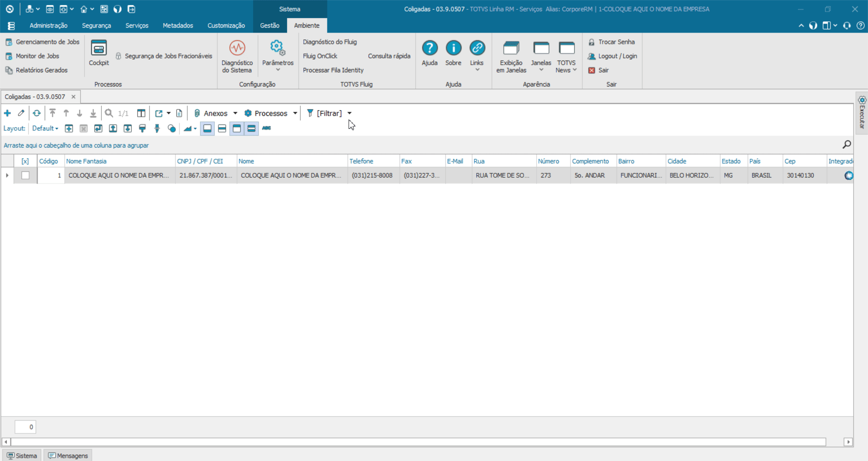This screenshot has height=461, width=868.
Task: Expand row 1 with the row indicator arrow
Action: (x=7, y=176)
